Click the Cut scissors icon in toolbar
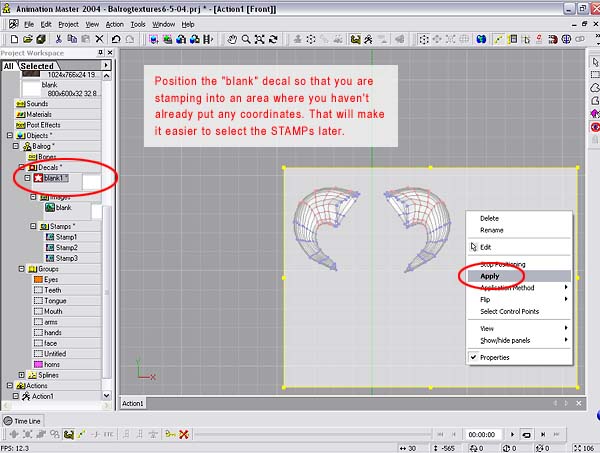This screenshot has width=600, height=453. click(60, 39)
